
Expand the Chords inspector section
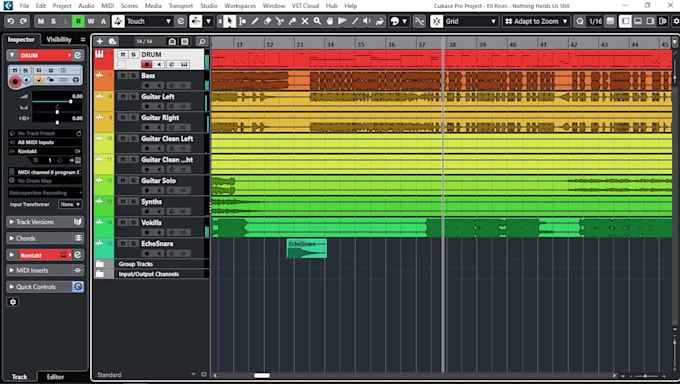pyautogui.click(x=45, y=238)
